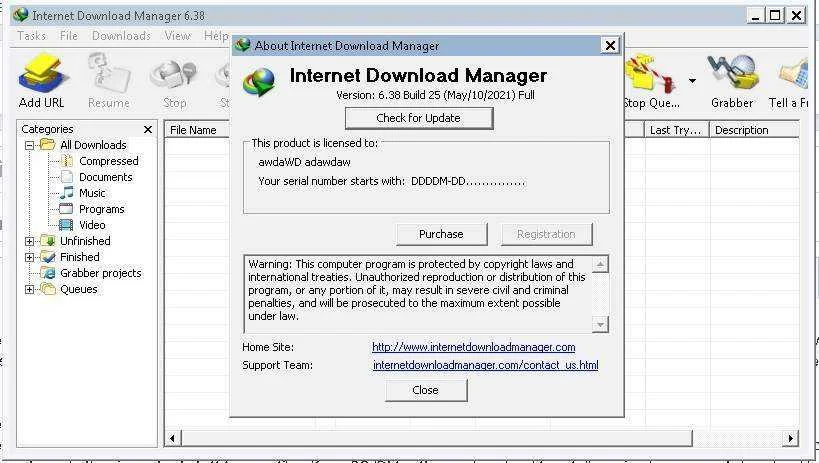
Task: Open the Stop Queue dropdown arrow
Action: tap(692, 81)
